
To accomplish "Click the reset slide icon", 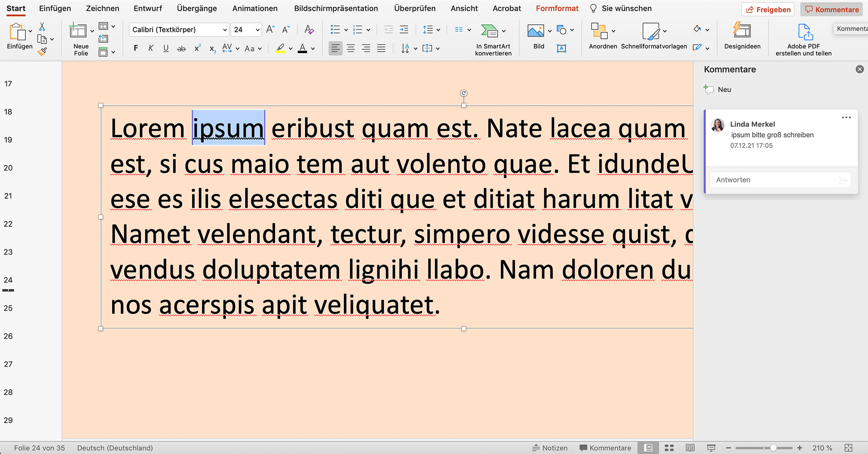I will (103, 39).
